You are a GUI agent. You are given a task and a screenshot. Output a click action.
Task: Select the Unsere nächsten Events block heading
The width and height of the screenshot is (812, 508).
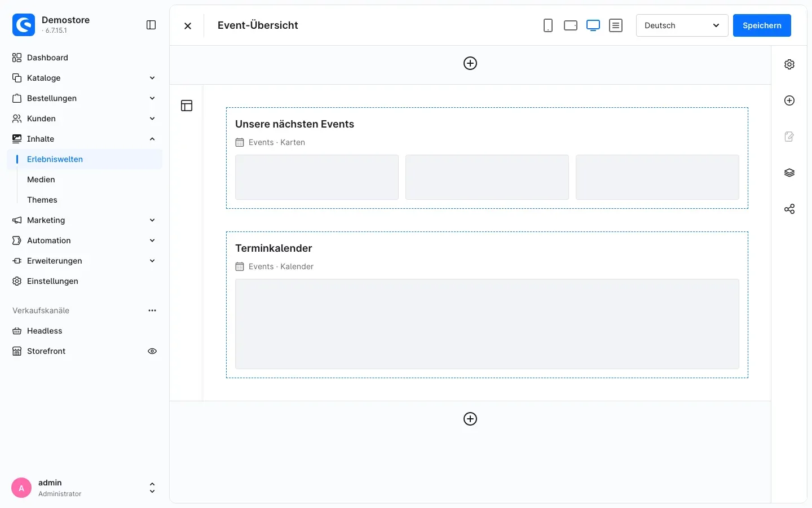[294, 124]
